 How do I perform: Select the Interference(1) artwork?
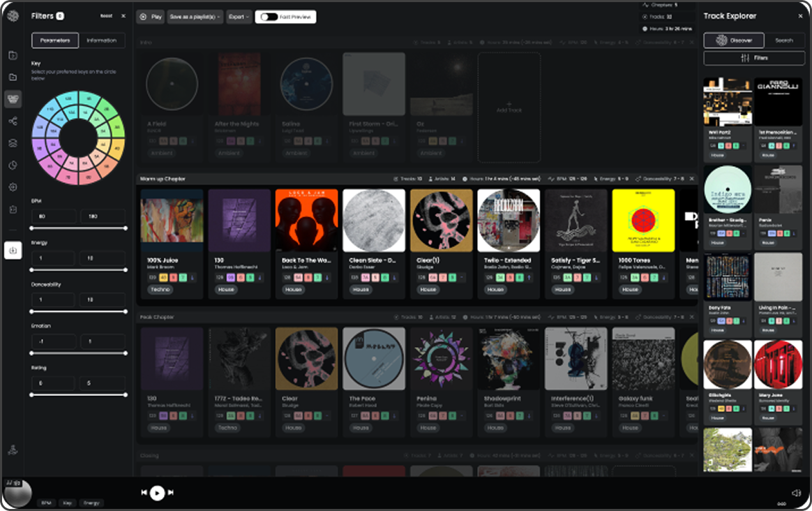[576, 359]
